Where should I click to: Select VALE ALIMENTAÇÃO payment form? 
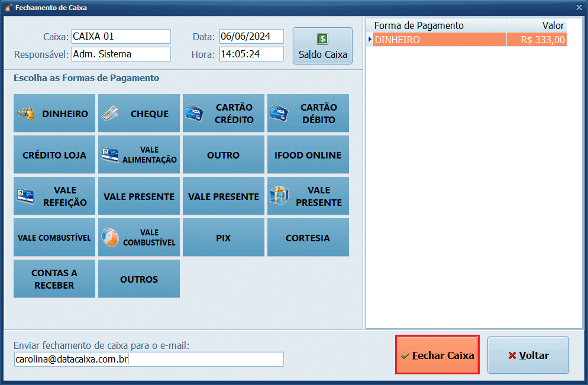139,154
